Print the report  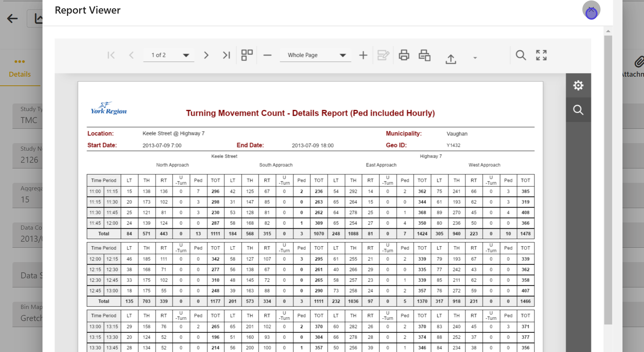[x=404, y=55]
